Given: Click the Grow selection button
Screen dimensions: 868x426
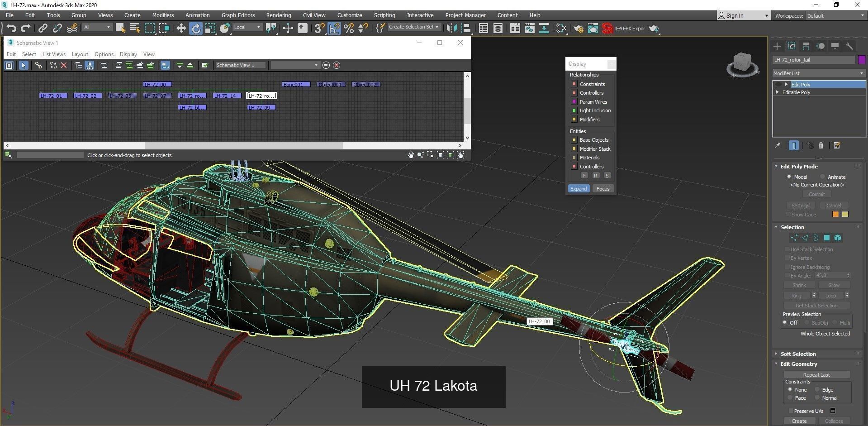Looking at the screenshot, I should click(x=834, y=285).
